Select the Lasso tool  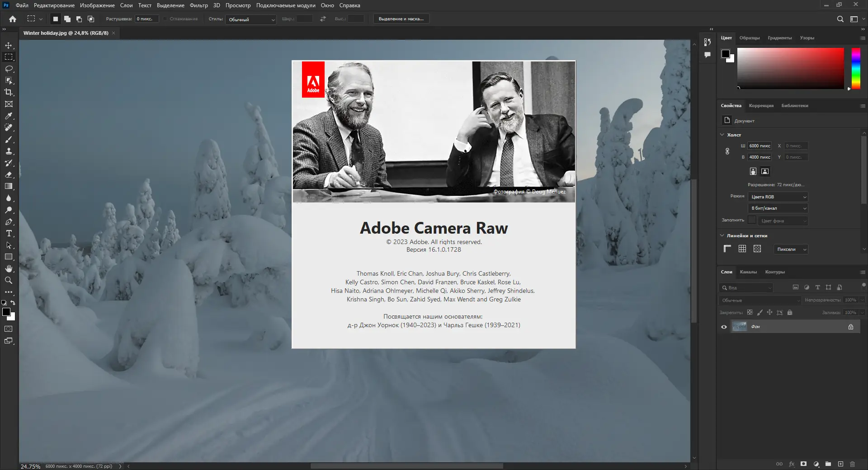click(x=9, y=69)
